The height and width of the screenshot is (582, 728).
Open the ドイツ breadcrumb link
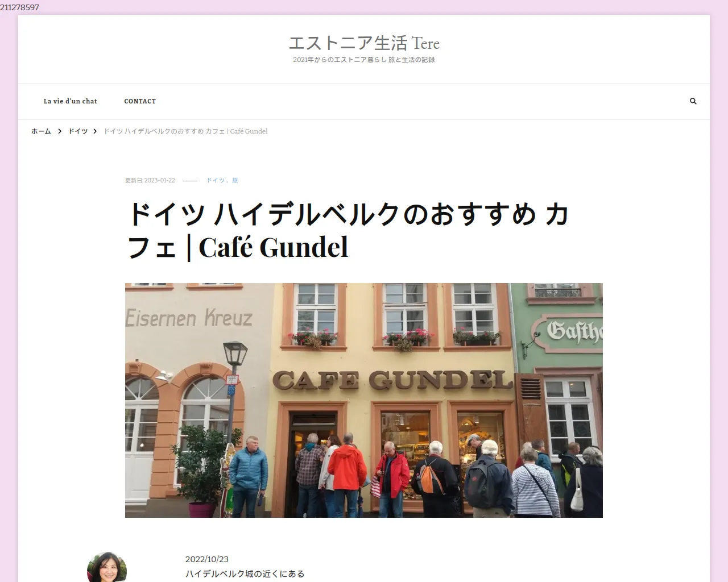pyautogui.click(x=78, y=131)
